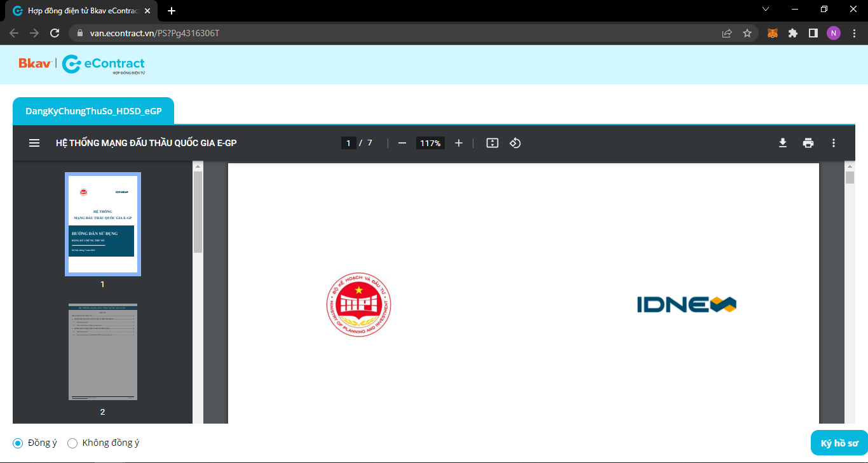Zoom in with the plus icon

tap(459, 143)
